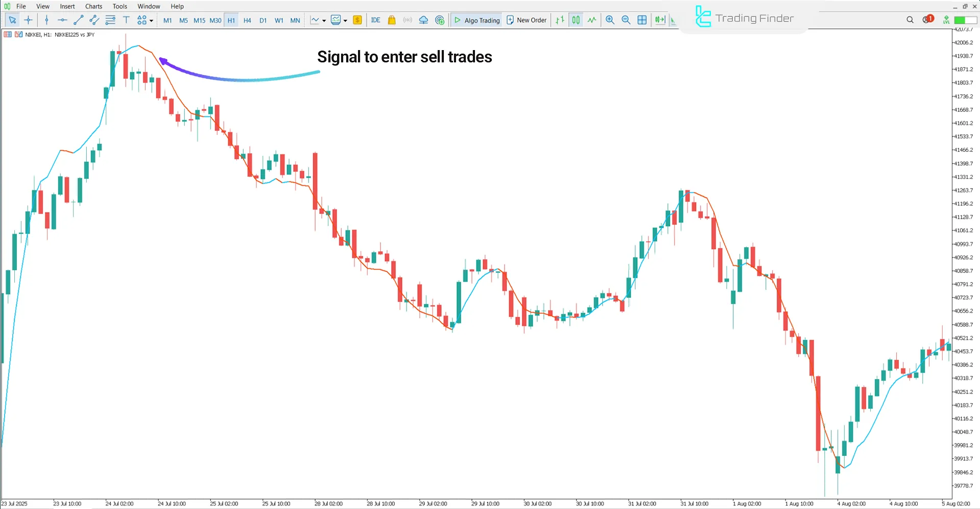Image resolution: width=980 pixels, height=509 pixels.
Task: Open the Market purchases panel
Action: coord(391,20)
